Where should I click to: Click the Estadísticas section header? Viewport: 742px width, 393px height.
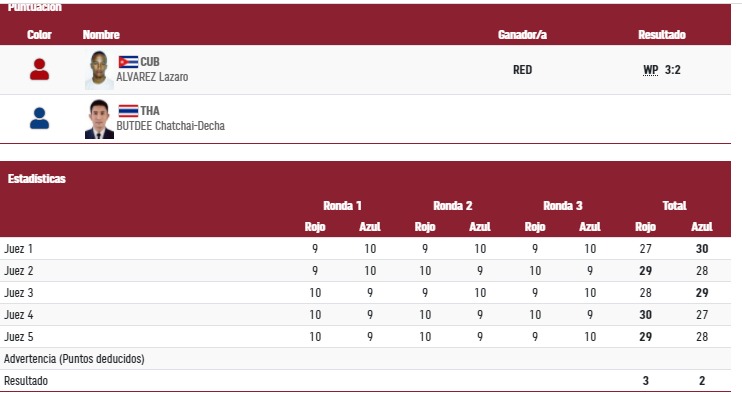coord(36,179)
